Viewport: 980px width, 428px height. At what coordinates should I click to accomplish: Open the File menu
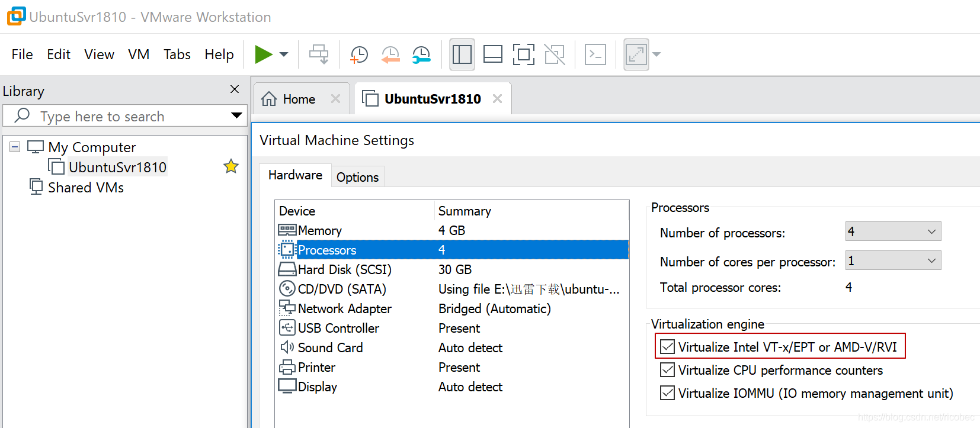tap(22, 54)
